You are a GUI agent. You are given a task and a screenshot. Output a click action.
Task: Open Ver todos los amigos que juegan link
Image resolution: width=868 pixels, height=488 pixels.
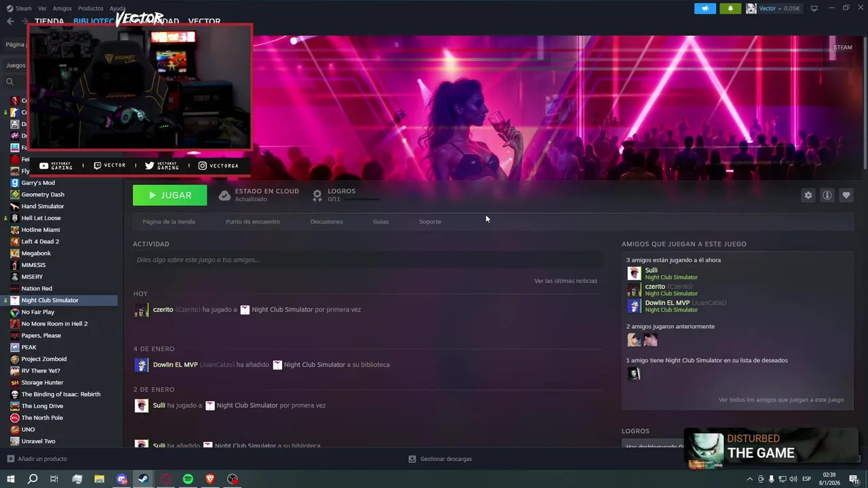[781, 400]
